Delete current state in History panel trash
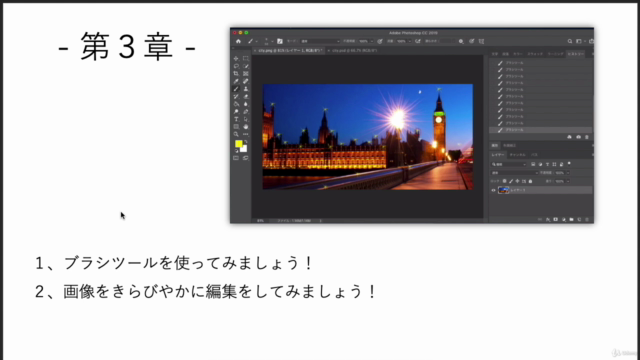The height and width of the screenshot is (360, 640). point(587,137)
